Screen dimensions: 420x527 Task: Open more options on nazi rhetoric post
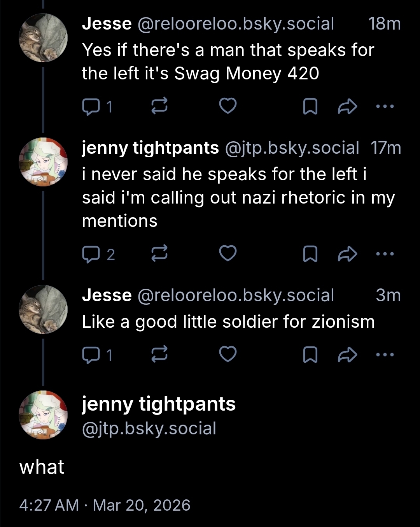pyautogui.click(x=385, y=254)
